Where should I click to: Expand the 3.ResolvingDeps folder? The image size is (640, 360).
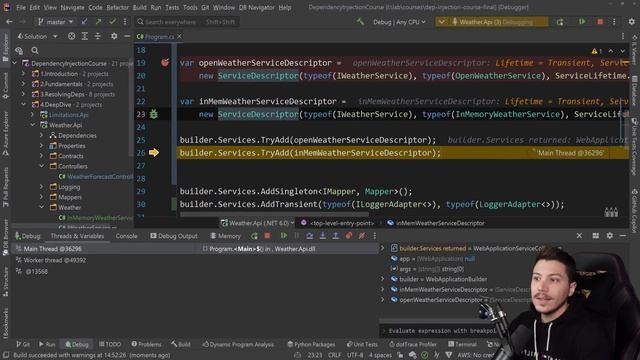(23, 94)
